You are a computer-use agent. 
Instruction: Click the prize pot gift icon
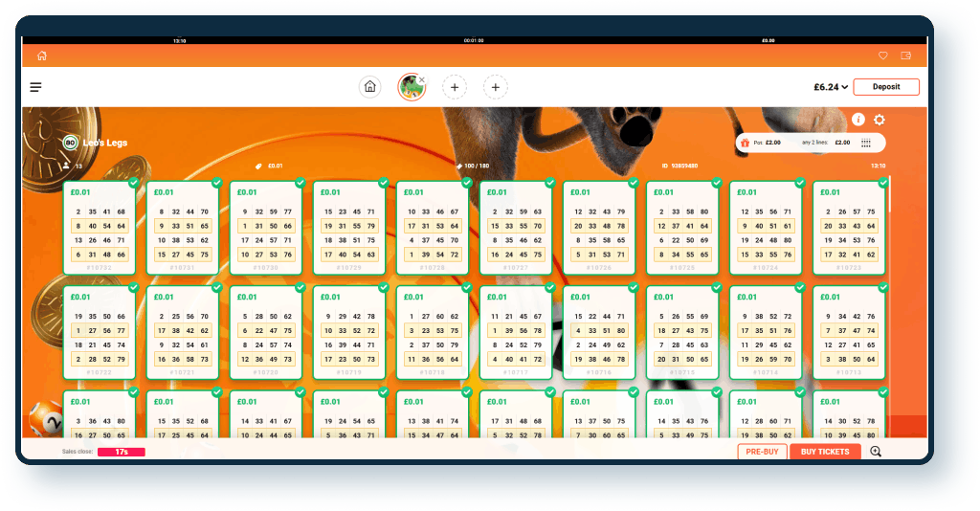pyautogui.click(x=745, y=143)
